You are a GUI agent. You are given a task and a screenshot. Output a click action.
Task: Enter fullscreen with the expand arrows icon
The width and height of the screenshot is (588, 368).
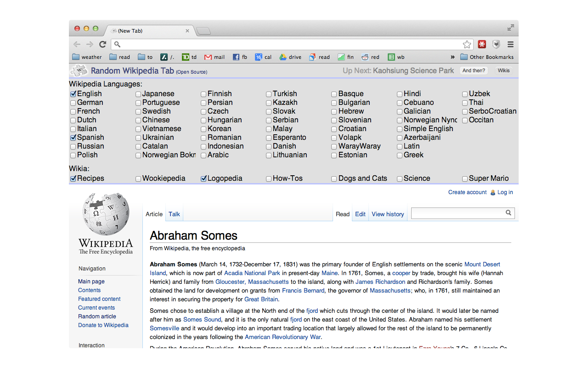511,28
